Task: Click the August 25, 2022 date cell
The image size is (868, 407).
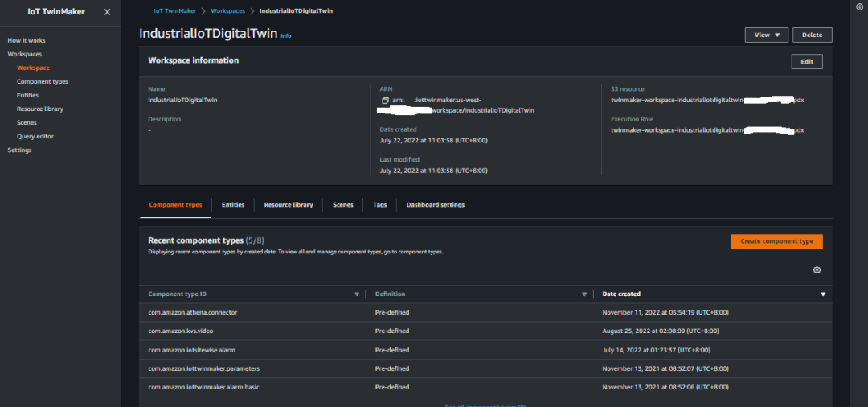Action: [661, 331]
